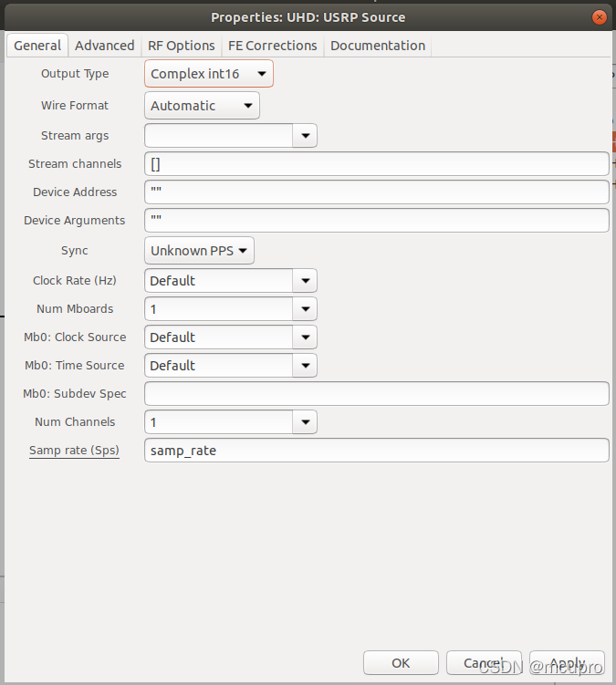This screenshot has height=685, width=616.
Task: Open the Output Type dropdown
Action: click(209, 74)
